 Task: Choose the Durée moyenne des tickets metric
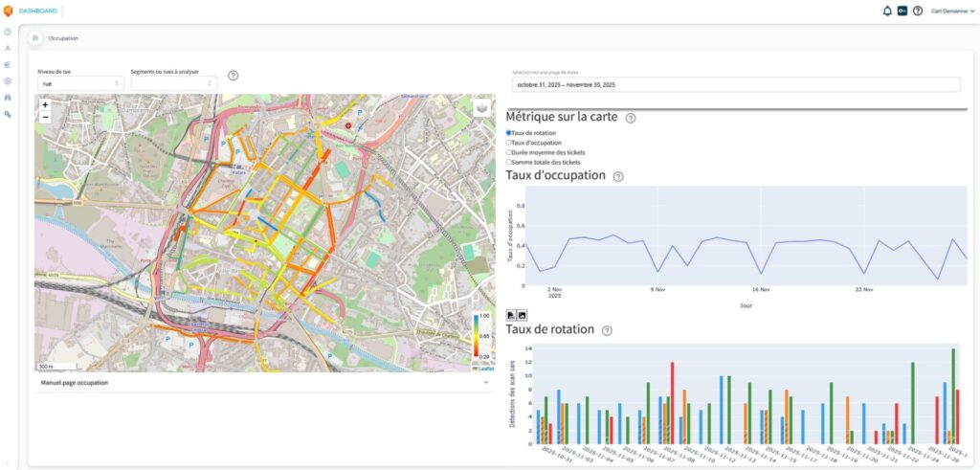(509, 152)
